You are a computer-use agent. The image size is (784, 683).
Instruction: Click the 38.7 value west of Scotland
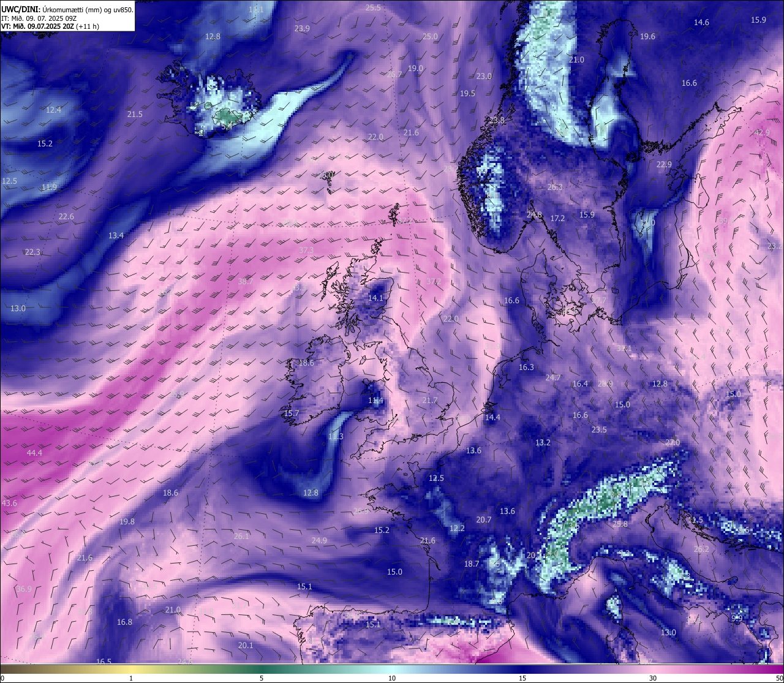(x=245, y=281)
